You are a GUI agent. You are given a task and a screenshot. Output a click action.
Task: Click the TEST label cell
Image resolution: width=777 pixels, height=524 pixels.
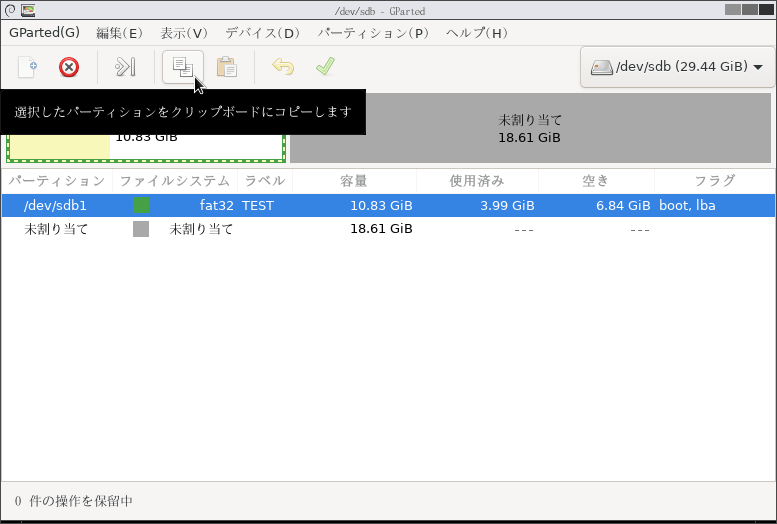[258, 206]
